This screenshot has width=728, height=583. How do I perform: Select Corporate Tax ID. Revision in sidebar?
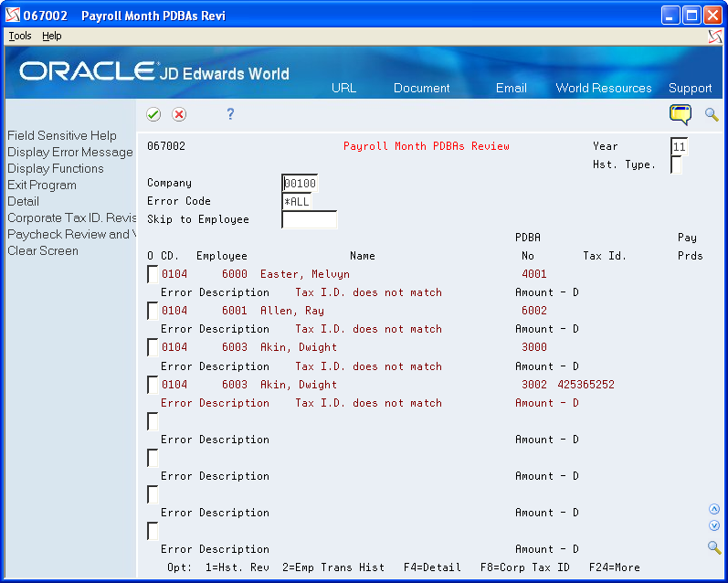click(x=71, y=217)
